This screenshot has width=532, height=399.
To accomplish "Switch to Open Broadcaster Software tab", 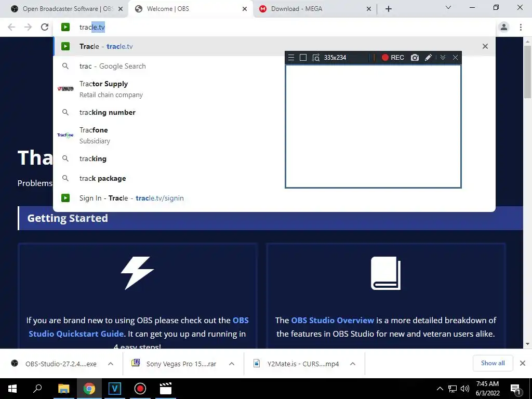I will (x=63, y=9).
